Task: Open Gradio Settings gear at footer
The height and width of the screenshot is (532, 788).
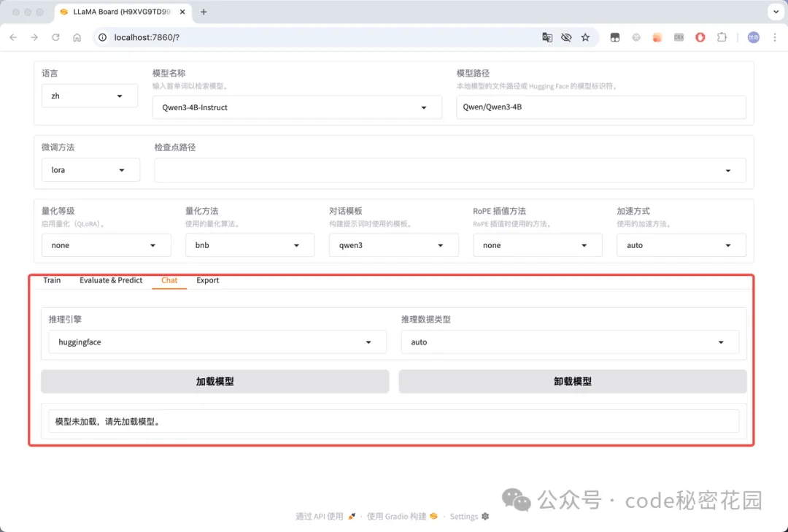Action: 485,517
